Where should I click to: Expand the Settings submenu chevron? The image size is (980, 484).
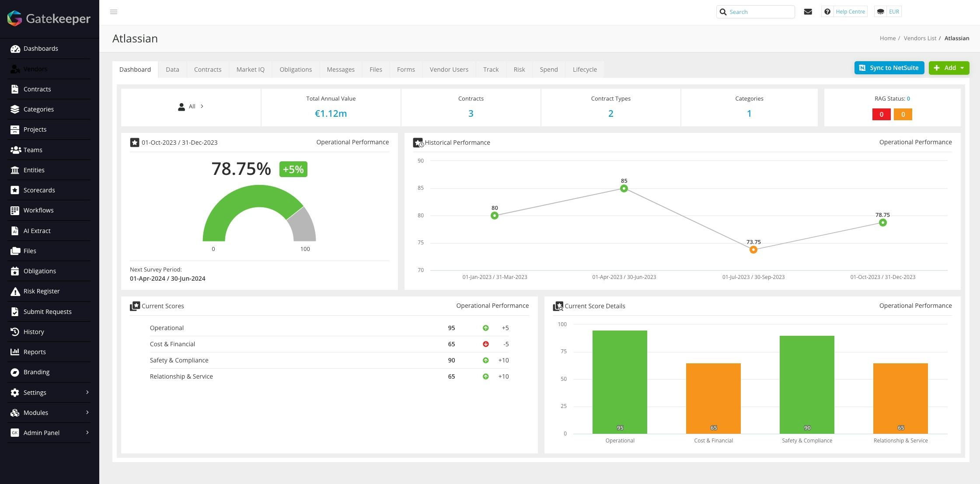(87, 392)
